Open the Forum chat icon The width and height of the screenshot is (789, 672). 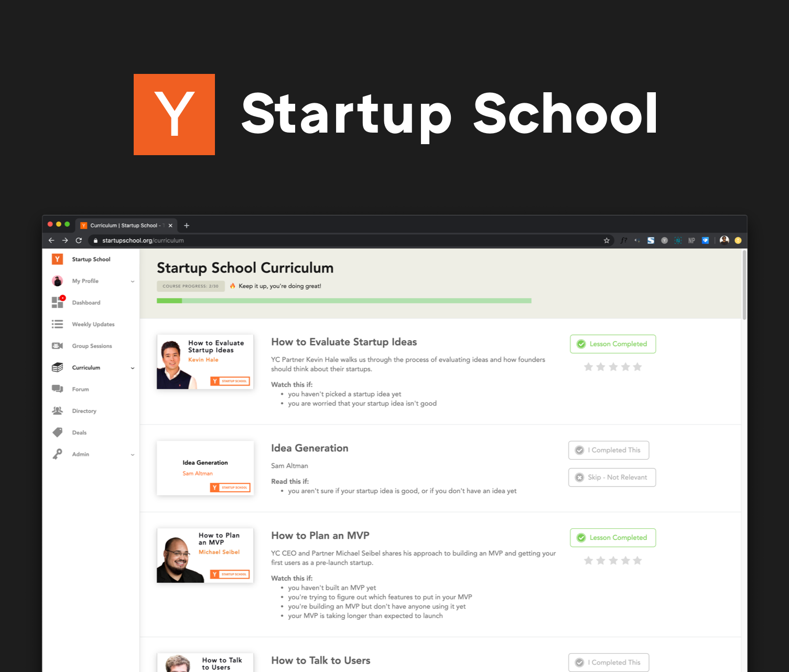click(x=58, y=389)
